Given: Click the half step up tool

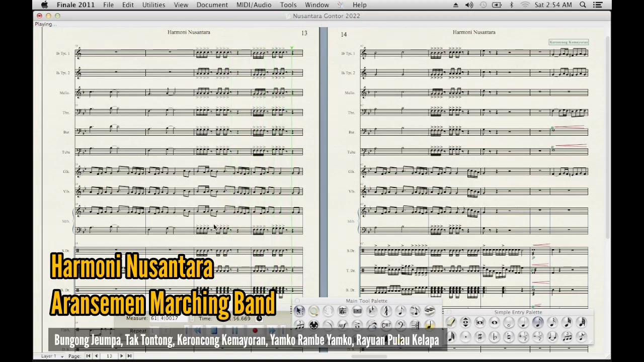Looking at the screenshot, I should pos(523,337).
